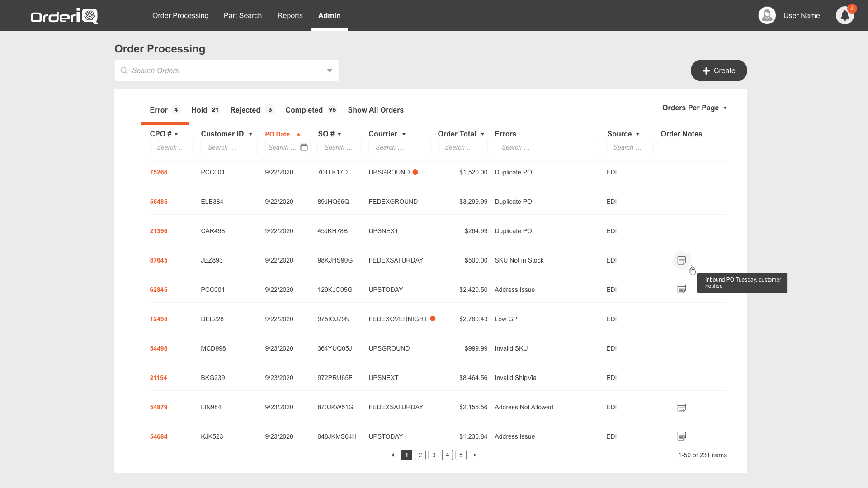Click the previous page arrow

[393, 455]
